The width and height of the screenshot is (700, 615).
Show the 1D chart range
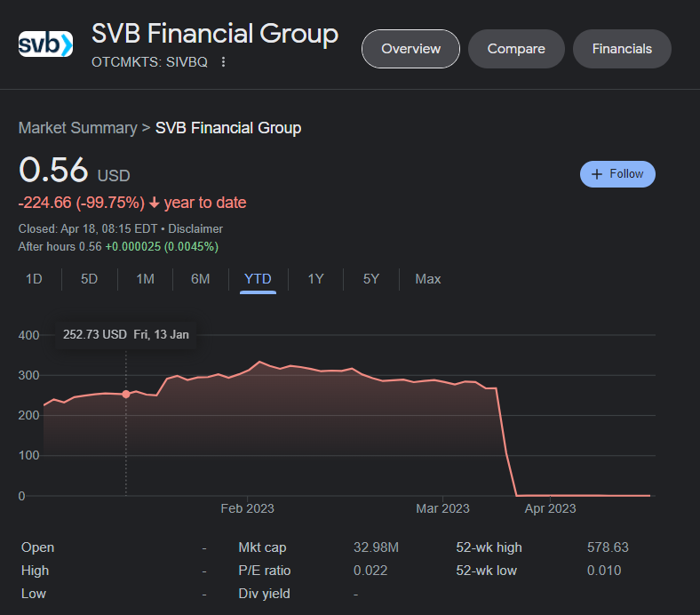pyautogui.click(x=34, y=279)
